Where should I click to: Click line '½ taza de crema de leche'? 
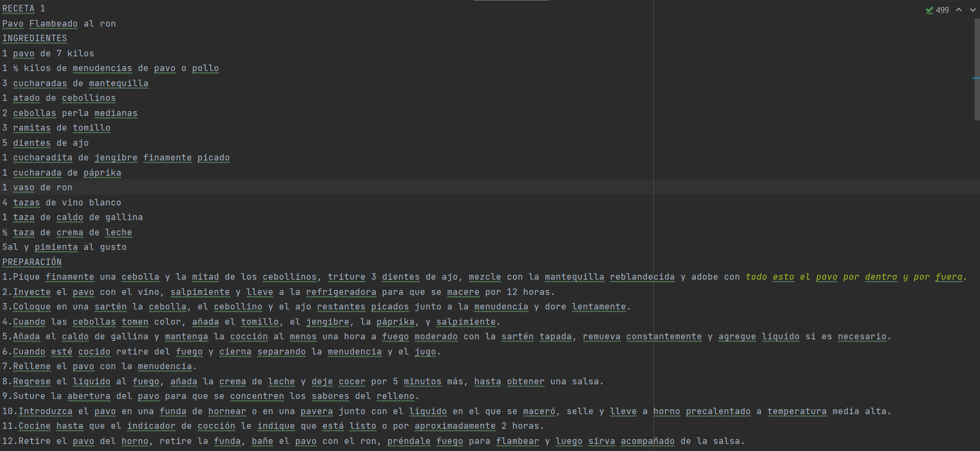click(x=67, y=233)
